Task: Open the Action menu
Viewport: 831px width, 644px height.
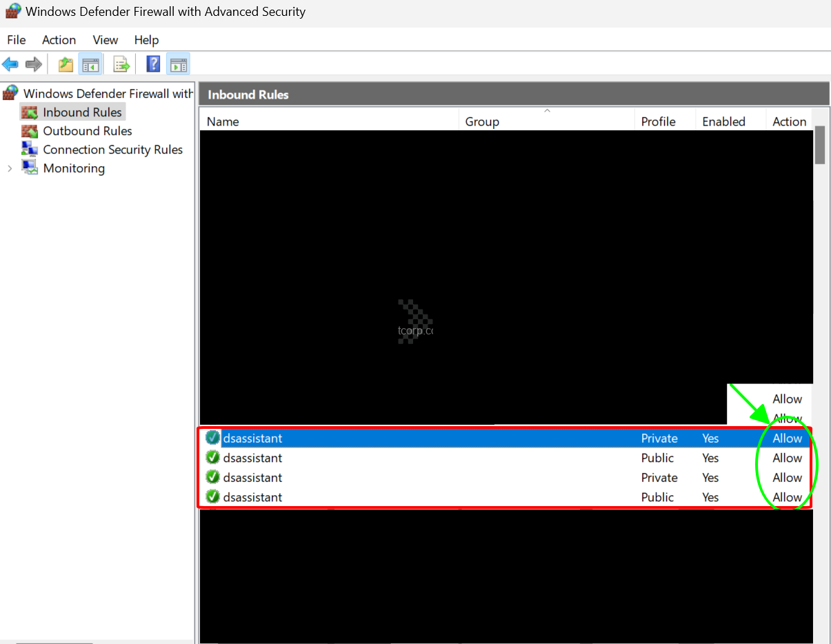Action: pos(59,40)
